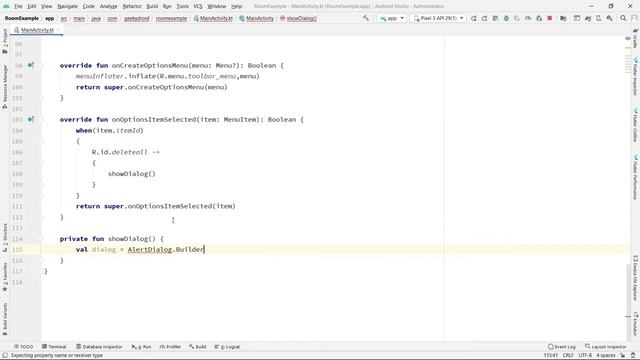640x360 pixels.
Task: Open the Build Variants side panel
Action: [x=5, y=319]
